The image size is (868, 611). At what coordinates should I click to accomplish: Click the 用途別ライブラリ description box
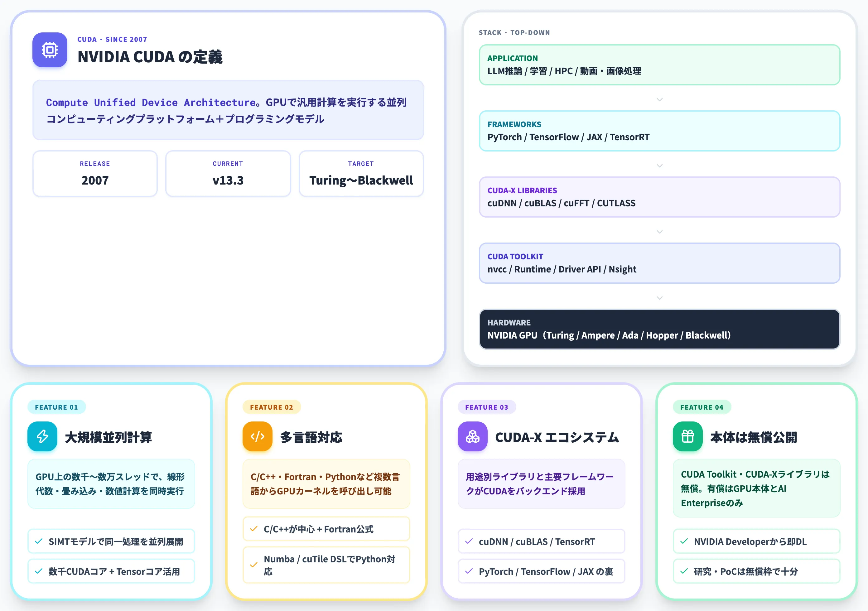tap(541, 484)
